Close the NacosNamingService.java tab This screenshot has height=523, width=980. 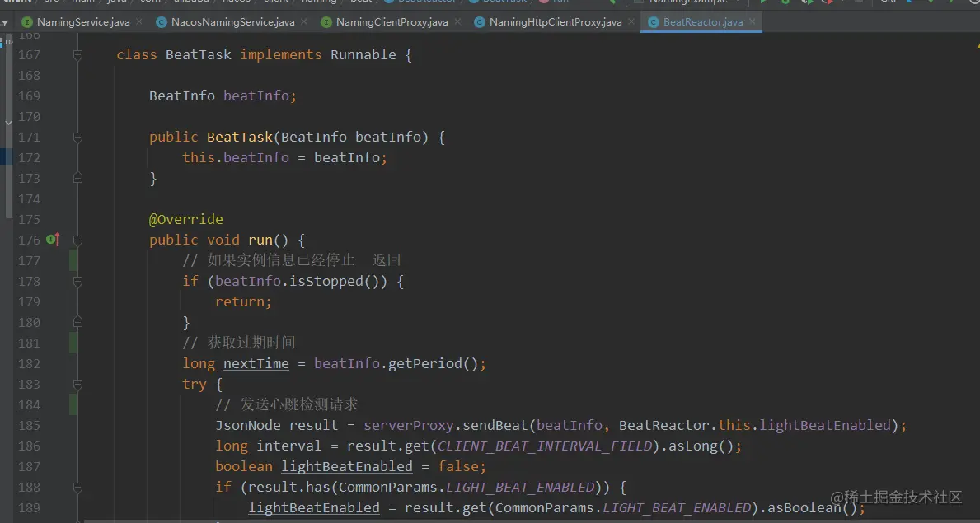(303, 22)
